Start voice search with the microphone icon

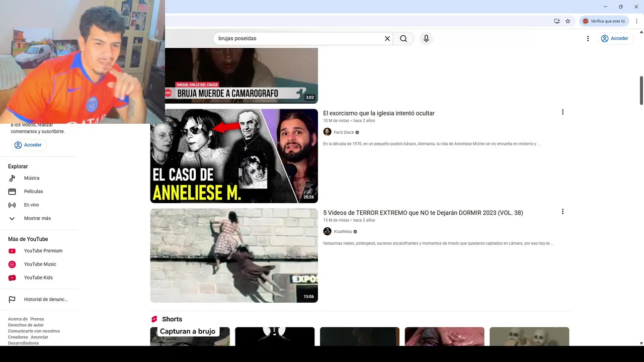(426, 39)
